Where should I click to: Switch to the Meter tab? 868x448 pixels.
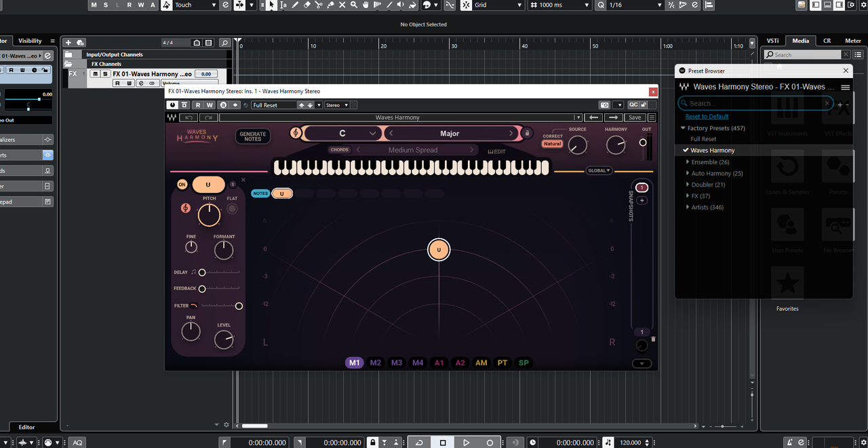click(x=853, y=41)
